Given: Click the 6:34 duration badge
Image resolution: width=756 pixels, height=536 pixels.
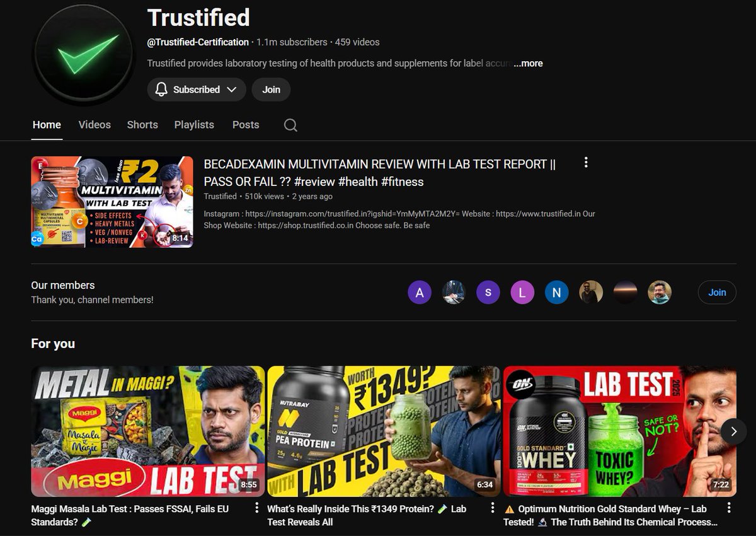Looking at the screenshot, I should [x=485, y=485].
